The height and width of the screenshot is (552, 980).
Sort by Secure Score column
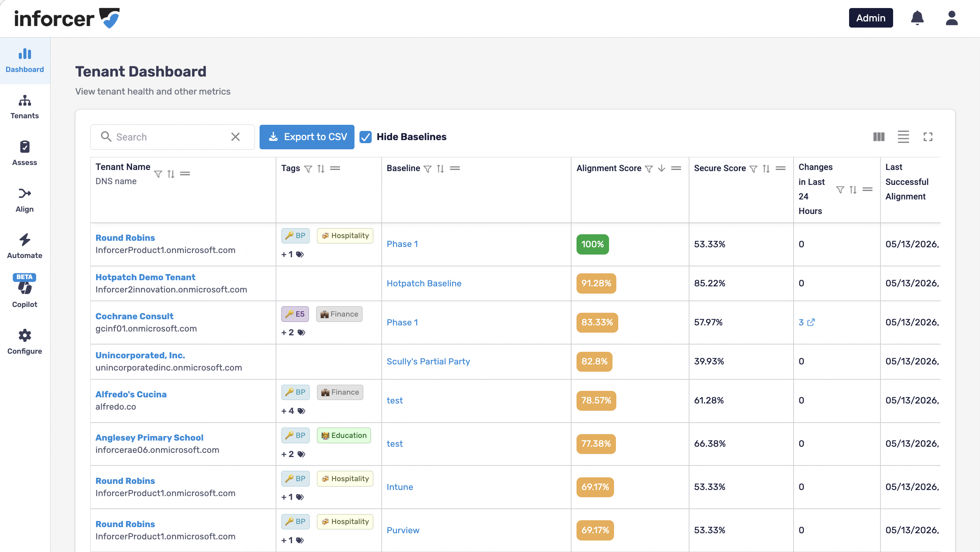coord(766,169)
